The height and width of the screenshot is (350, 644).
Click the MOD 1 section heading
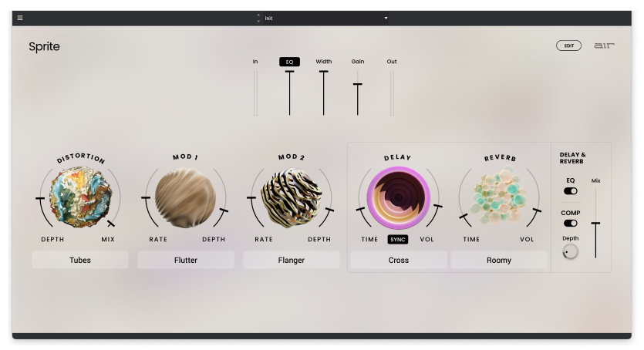185,156
